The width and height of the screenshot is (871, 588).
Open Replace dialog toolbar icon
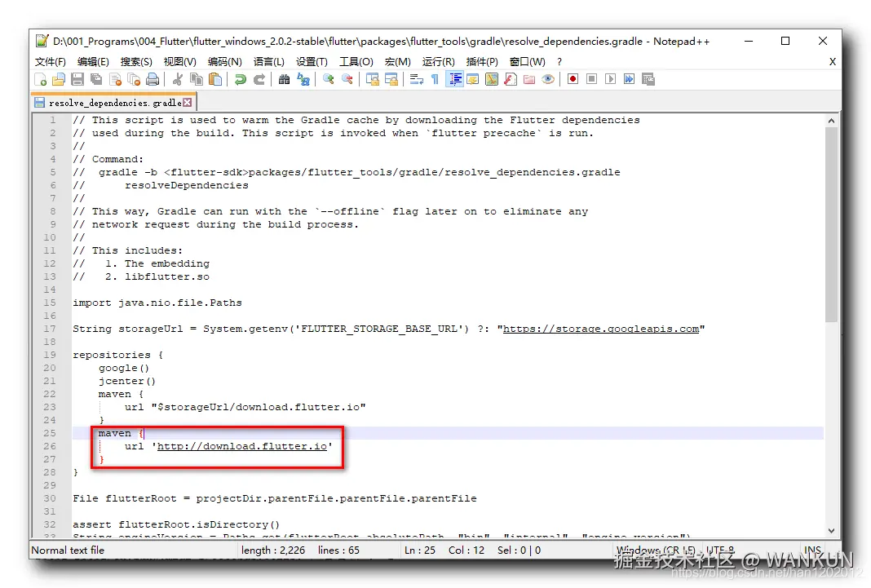[x=303, y=79]
